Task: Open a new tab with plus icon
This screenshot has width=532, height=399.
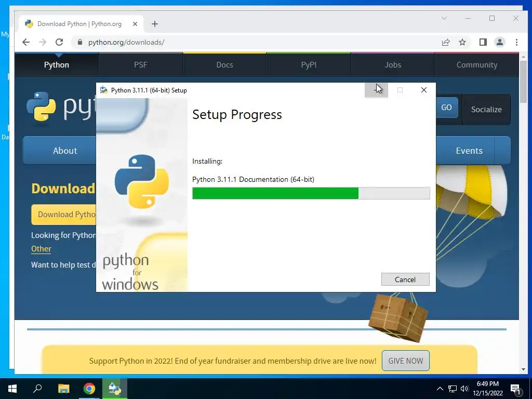Action: 155,24
